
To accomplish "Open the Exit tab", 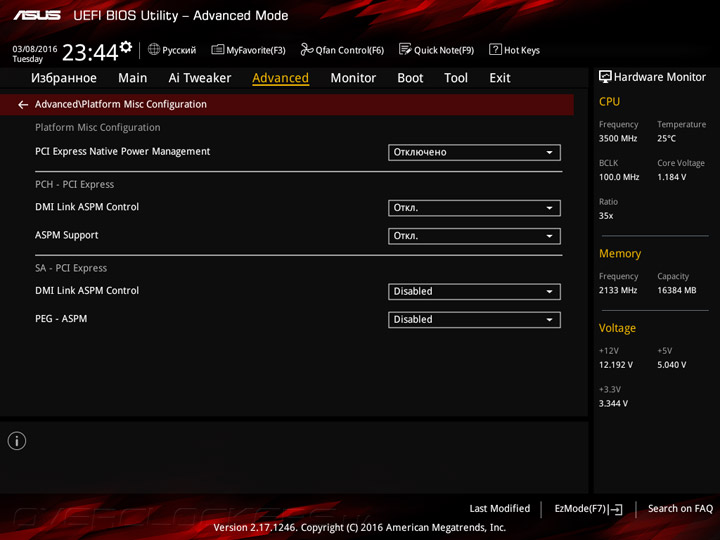I will pos(500,78).
